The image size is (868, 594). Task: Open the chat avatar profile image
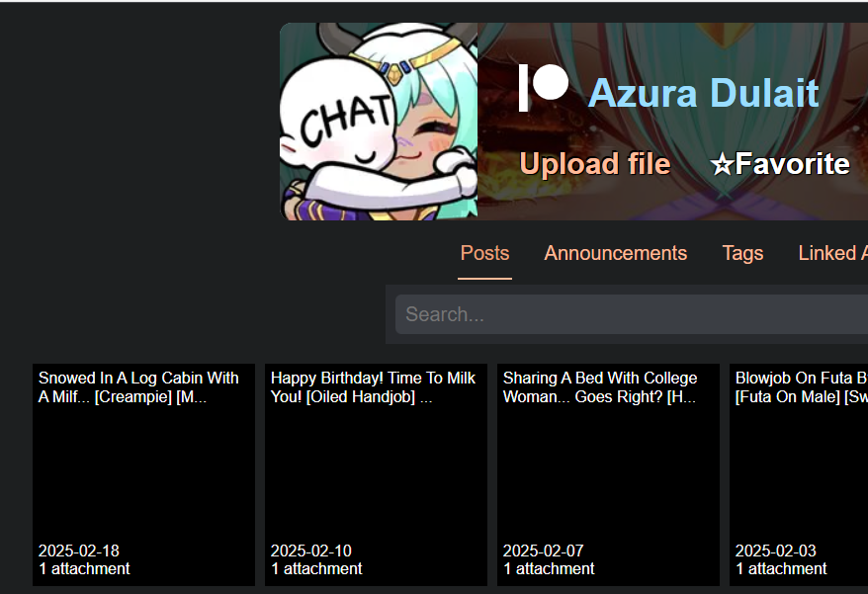point(379,122)
